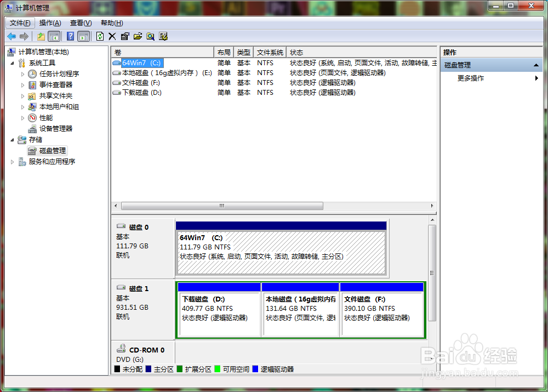Select the 文件磁盘 (F:) partition block
The image size is (548, 392).
pyautogui.click(x=382, y=309)
